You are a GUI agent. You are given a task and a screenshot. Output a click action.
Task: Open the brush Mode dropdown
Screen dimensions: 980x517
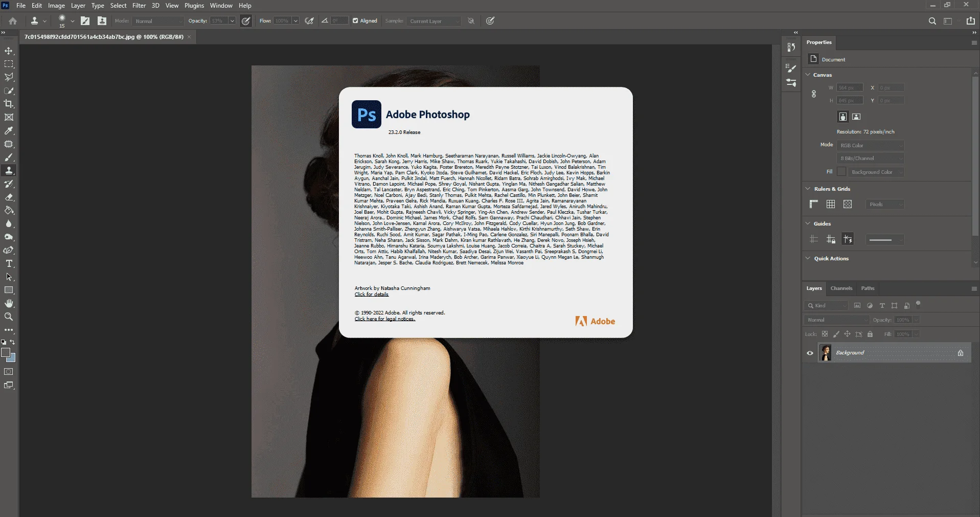tap(158, 21)
